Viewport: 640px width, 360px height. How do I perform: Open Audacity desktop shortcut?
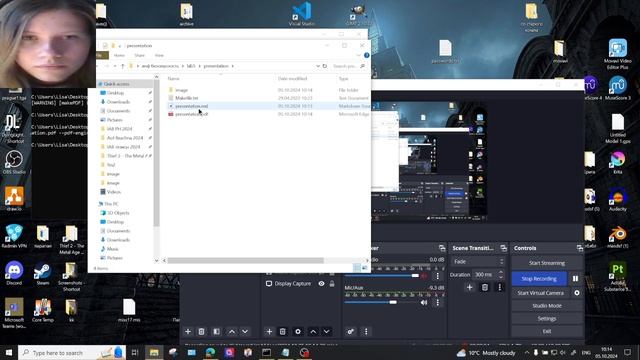tap(618, 200)
